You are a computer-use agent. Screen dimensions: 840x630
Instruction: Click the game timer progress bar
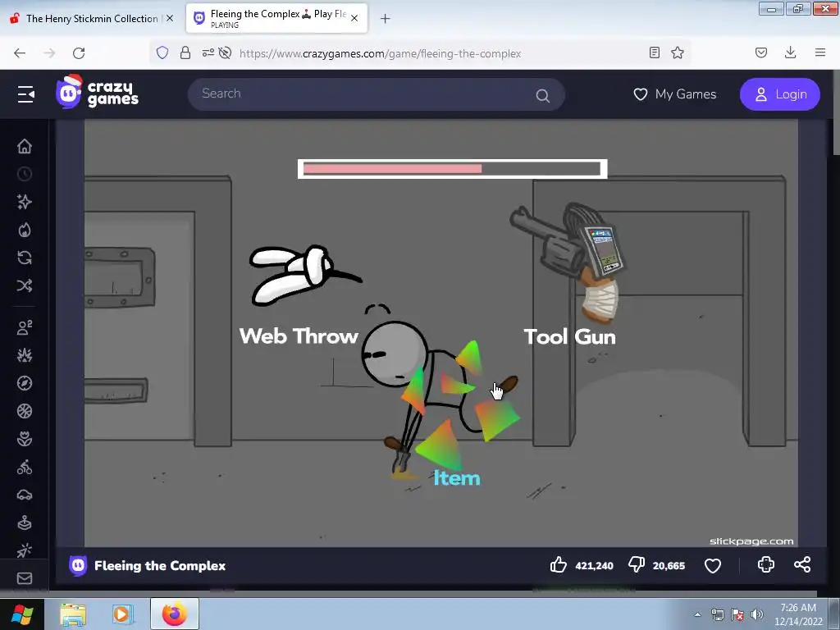point(452,169)
